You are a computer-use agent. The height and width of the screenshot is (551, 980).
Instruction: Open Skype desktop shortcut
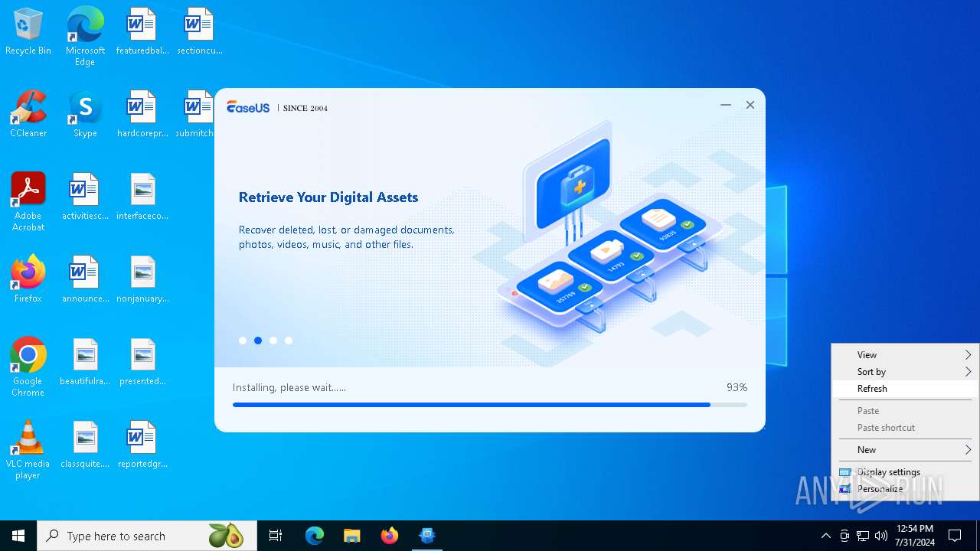(x=85, y=114)
